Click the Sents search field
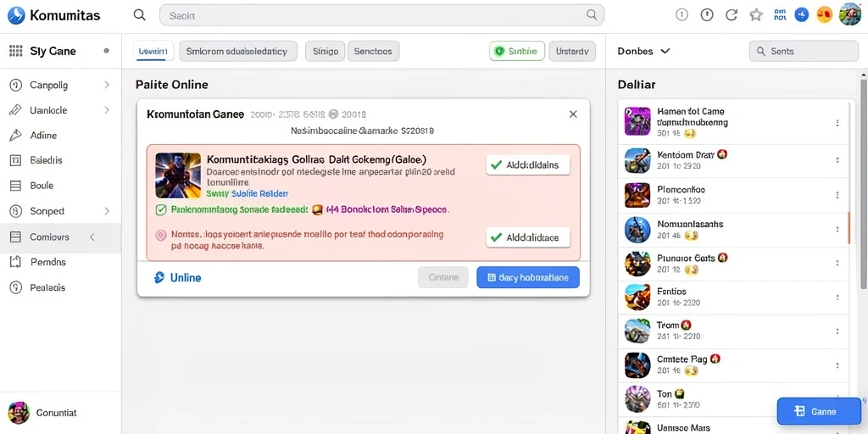Screen dimensions: 868x434 tap(804, 51)
